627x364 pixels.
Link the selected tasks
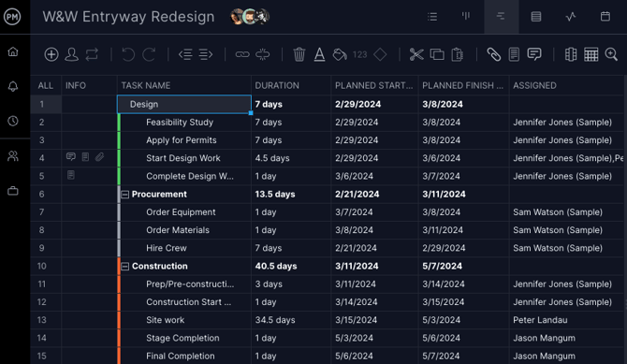point(242,54)
